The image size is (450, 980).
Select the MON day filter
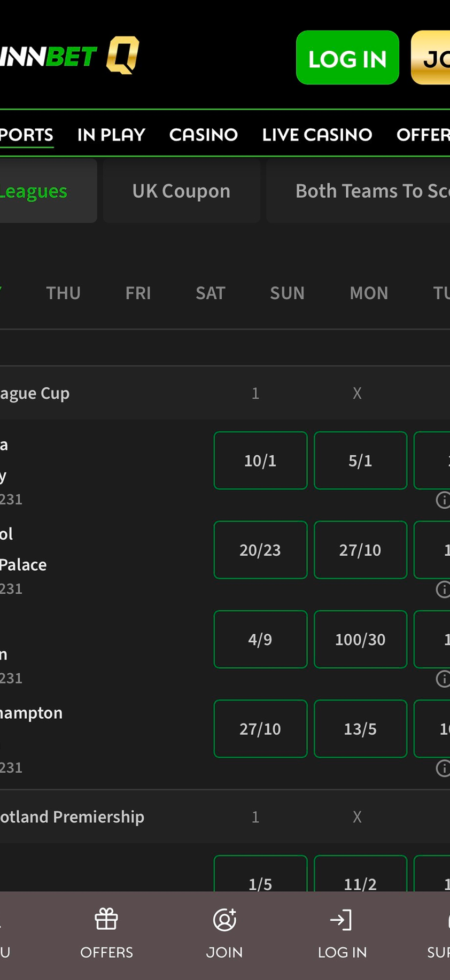coord(369,293)
